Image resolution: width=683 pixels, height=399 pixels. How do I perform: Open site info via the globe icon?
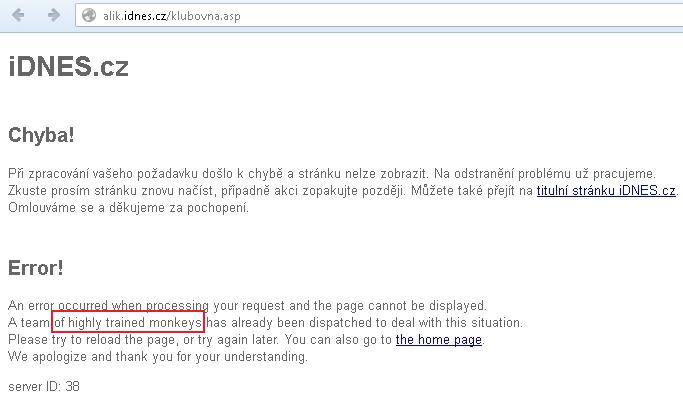89,16
